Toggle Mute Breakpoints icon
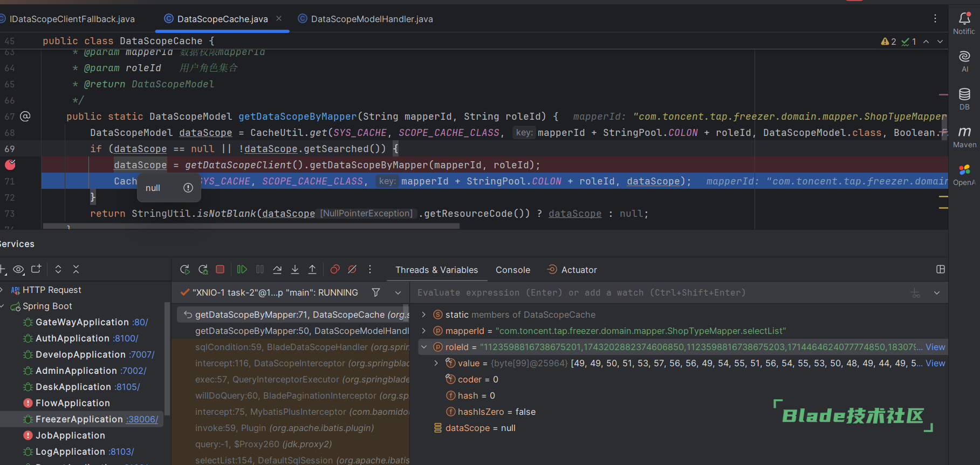 point(352,269)
